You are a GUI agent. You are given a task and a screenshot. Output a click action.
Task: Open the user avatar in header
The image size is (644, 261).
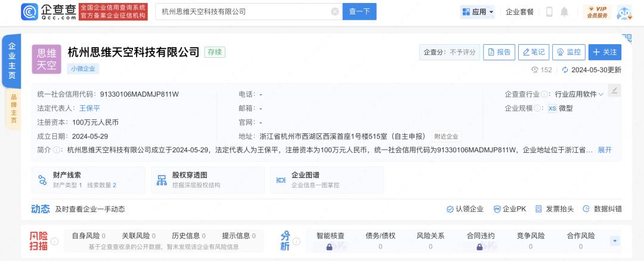(x=624, y=11)
